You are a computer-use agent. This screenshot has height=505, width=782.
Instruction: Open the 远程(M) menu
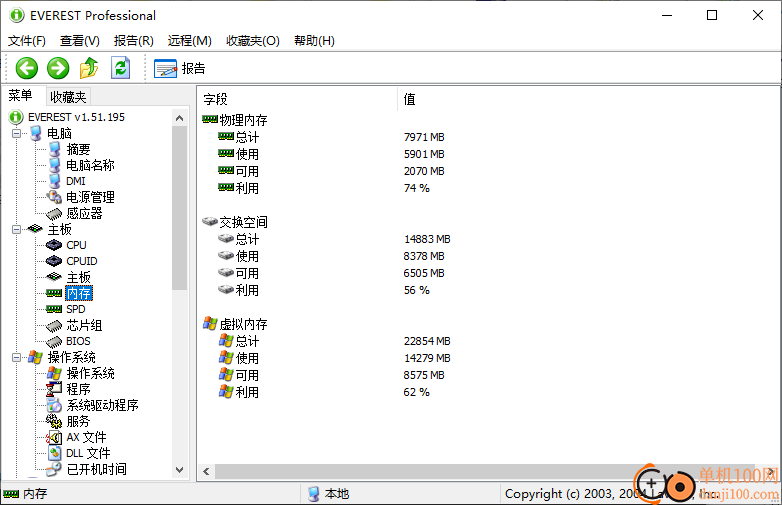(190, 41)
